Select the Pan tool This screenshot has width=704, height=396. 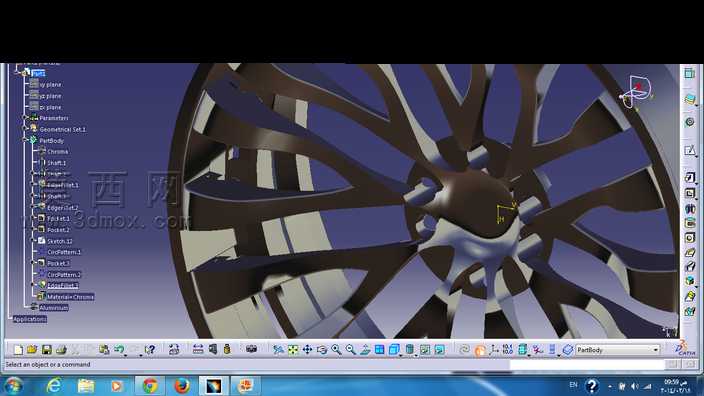[x=307, y=350]
